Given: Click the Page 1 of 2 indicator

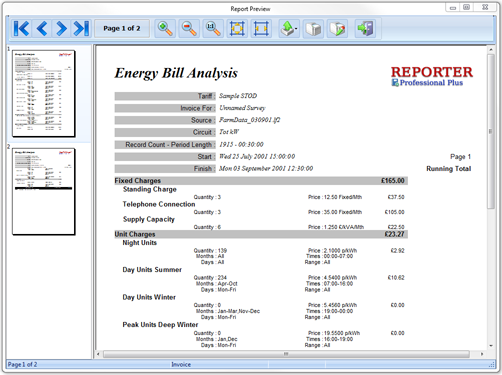Looking at the screenshot, I should (x=122, y=28).
